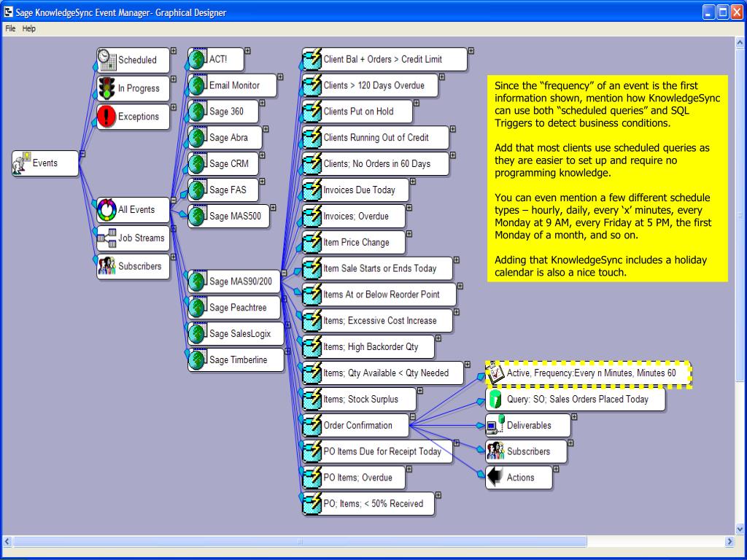
Task: Click the All Events color wheel icon
Action: pos(107,209)
